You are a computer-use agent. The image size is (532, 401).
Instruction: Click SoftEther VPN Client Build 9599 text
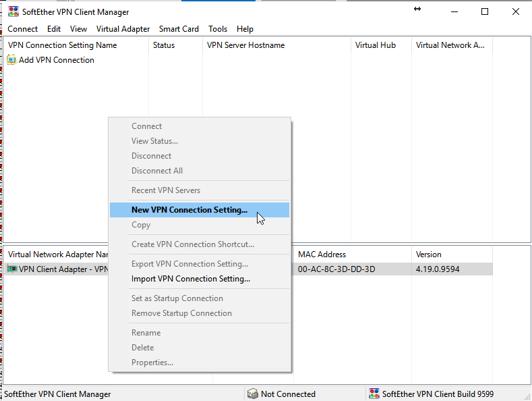point(438,394)
